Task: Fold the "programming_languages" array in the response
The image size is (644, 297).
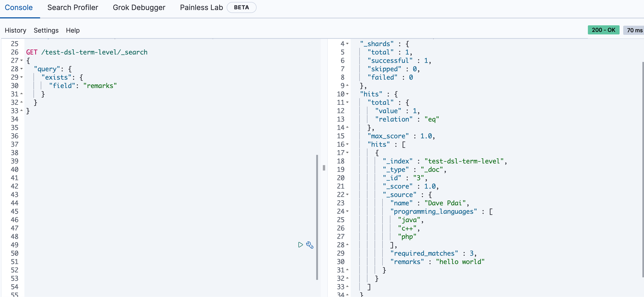Action: click(x=347, y=211)
